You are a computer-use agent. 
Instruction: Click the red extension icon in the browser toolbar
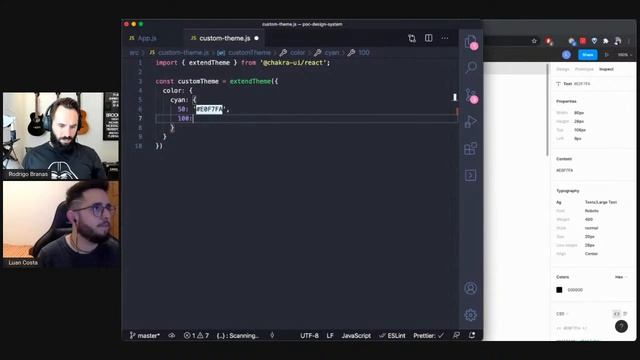583,41
